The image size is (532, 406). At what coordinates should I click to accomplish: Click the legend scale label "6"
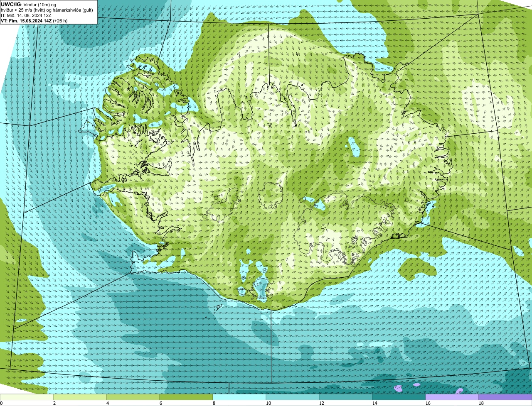[161, 403]
